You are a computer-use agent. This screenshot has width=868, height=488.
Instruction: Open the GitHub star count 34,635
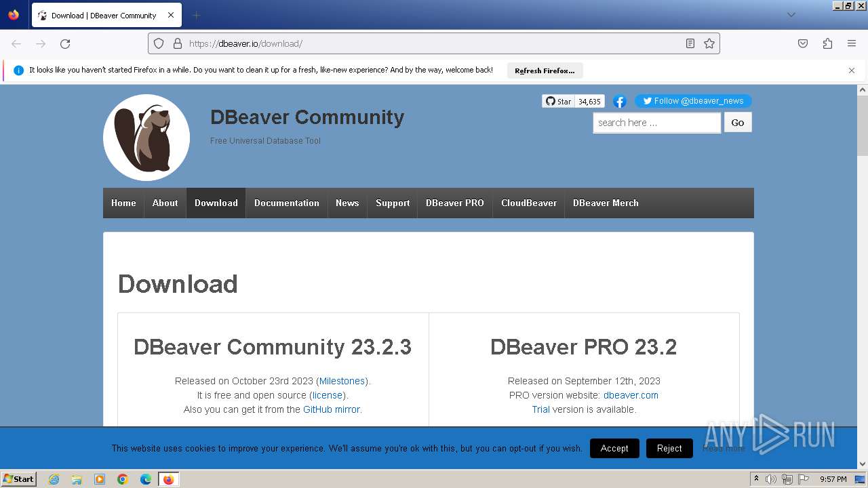589,101
